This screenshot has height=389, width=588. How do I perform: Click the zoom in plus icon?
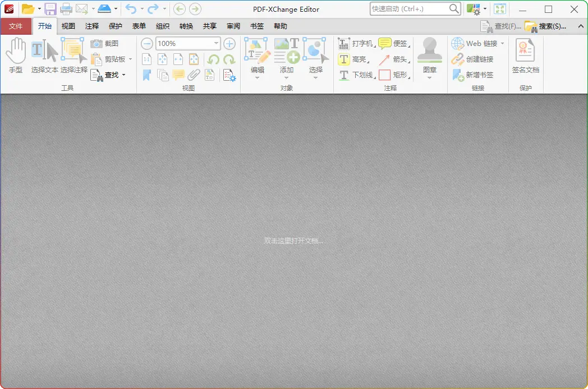click(229, 44)
